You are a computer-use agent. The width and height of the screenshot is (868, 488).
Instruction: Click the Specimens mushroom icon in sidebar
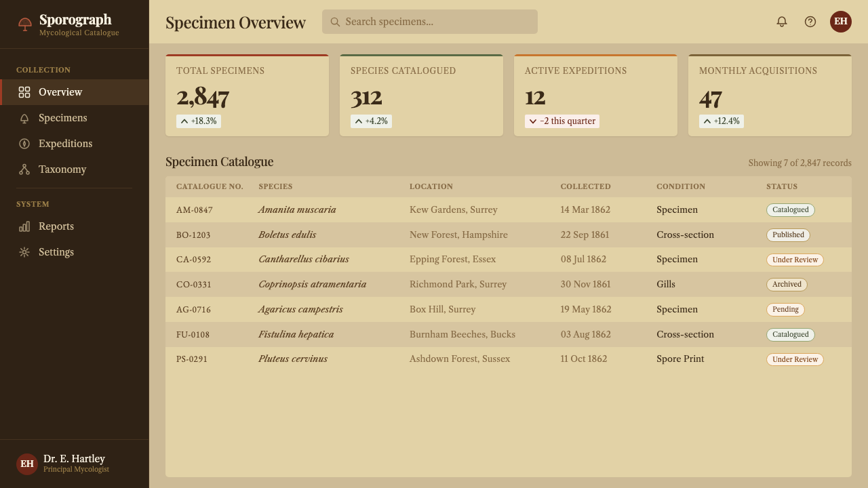pyautogui.click(x=24, y=118)
